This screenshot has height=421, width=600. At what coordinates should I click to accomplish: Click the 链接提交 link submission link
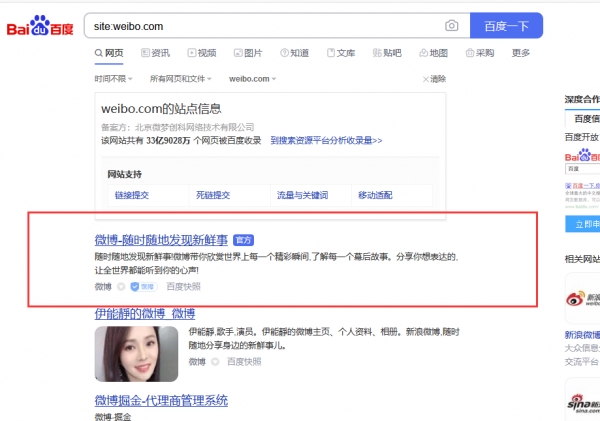click(130, 195)
